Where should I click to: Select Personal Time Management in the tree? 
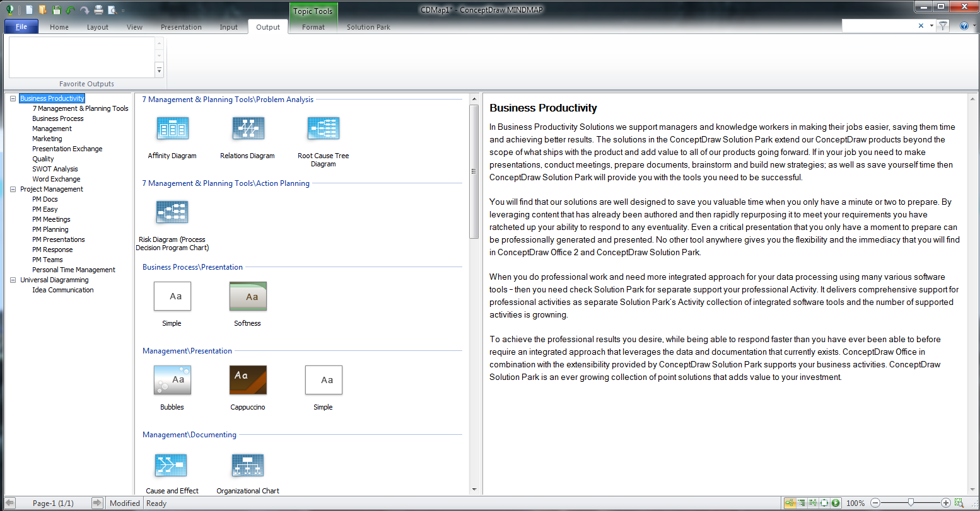click(74, 270)
